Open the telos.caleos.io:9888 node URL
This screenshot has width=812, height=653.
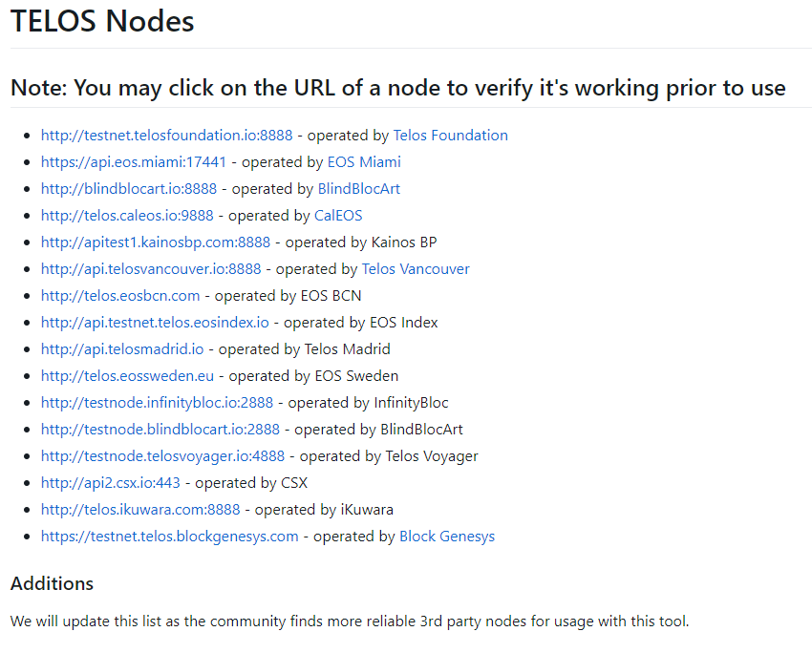[x=127, y=216]
